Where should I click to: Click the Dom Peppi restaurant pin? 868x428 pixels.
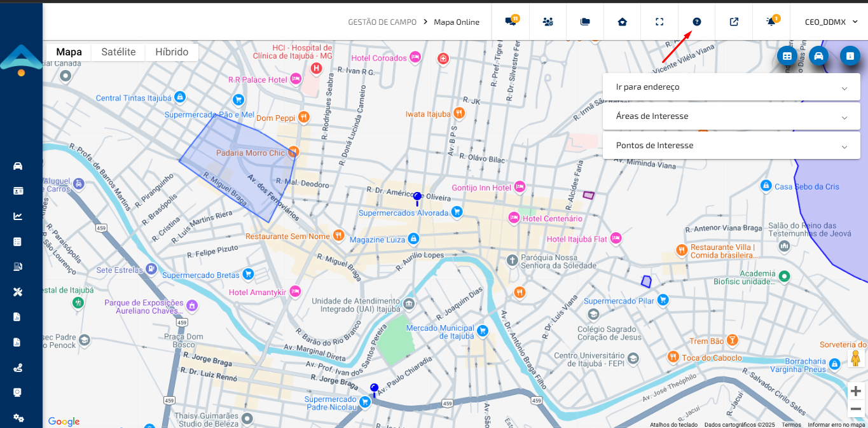point(305,116)
